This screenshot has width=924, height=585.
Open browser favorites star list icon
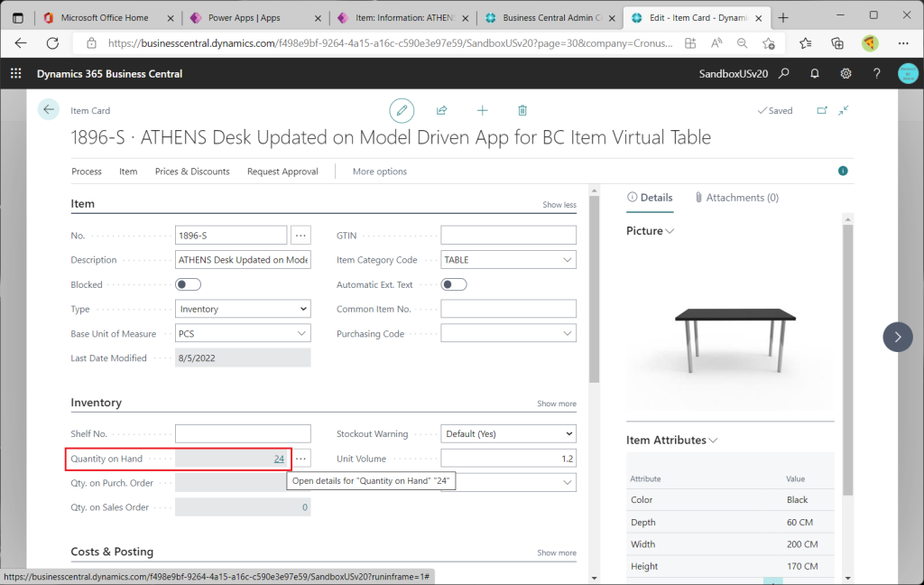click(x=806, y=43)
